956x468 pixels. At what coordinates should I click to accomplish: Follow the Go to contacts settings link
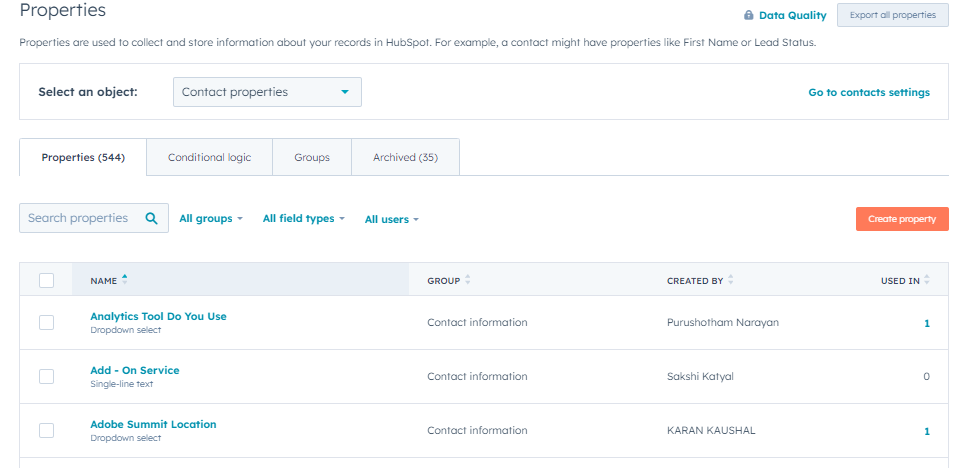click(868, 92)
